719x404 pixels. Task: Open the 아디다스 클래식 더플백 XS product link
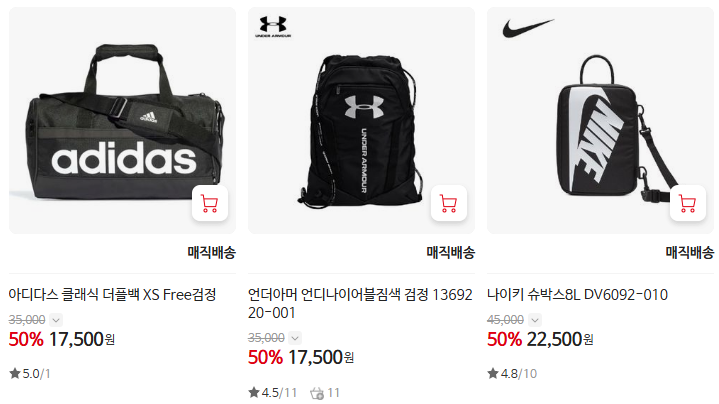tap(112, 294)
